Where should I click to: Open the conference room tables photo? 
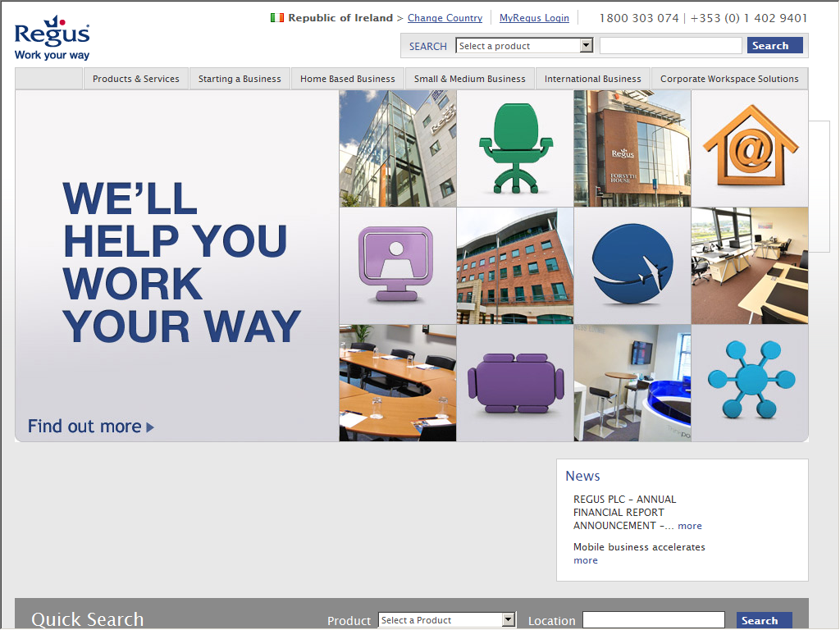398,383
